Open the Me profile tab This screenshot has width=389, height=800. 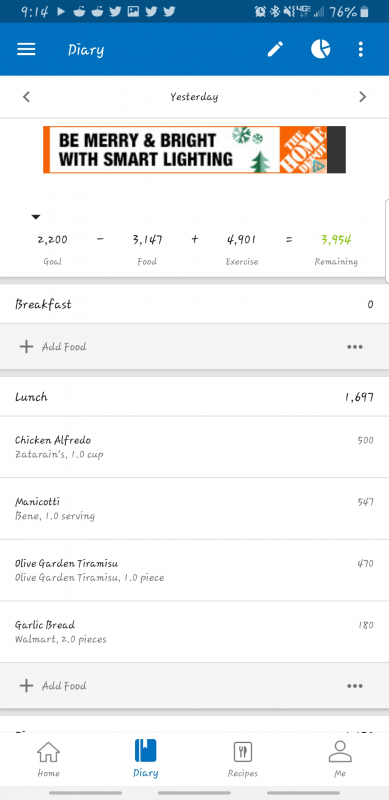point(340,759)
